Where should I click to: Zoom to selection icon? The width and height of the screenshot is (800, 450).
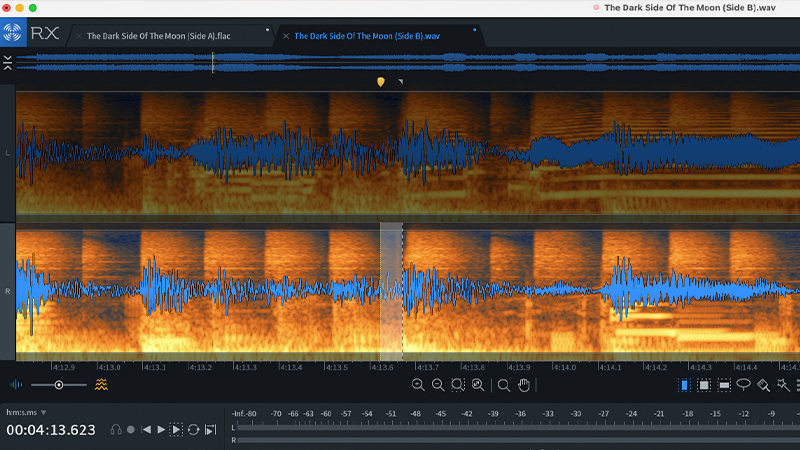tap(458, 385)
